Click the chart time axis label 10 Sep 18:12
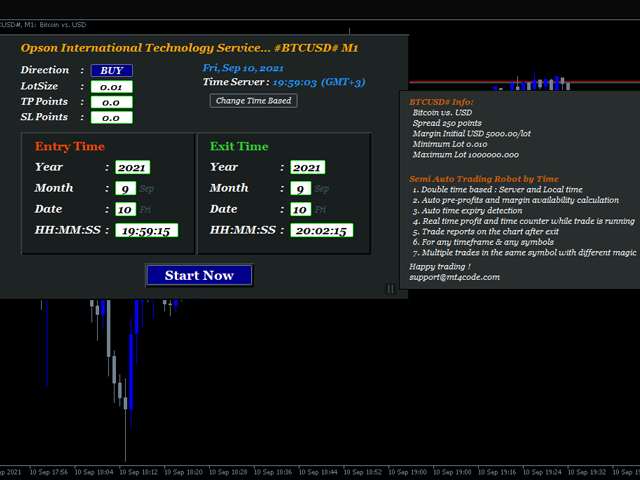Screen dimensions: 640x480 pos(138,472)
